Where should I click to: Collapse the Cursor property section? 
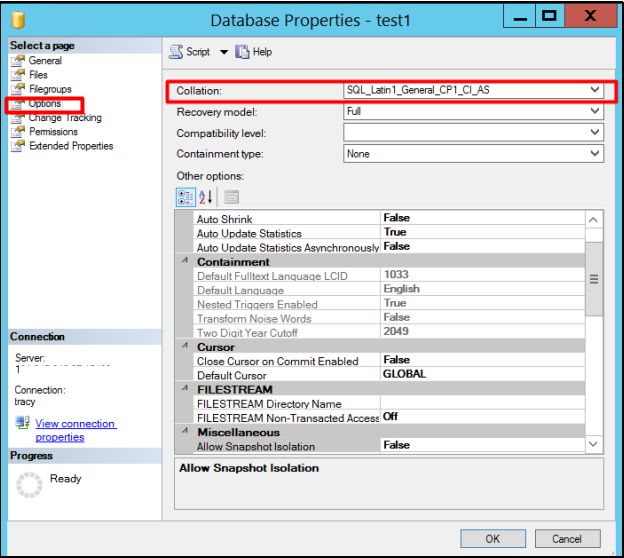183,347
